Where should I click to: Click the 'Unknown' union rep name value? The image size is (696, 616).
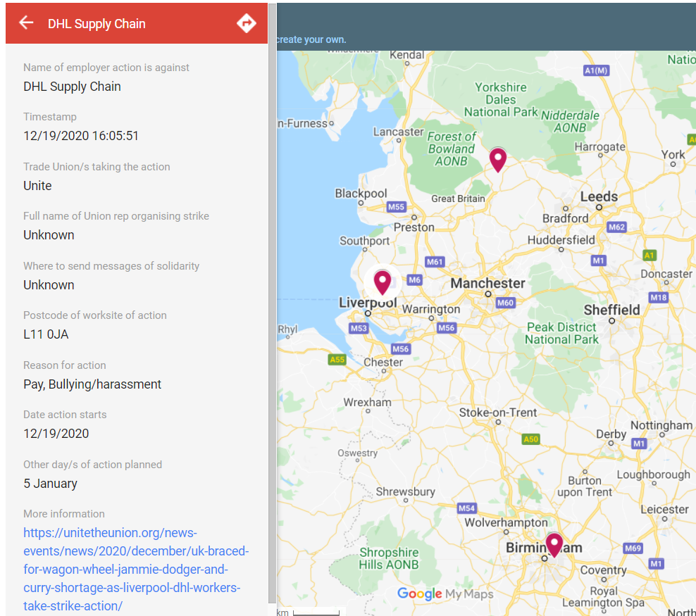[x=49, y=235]
